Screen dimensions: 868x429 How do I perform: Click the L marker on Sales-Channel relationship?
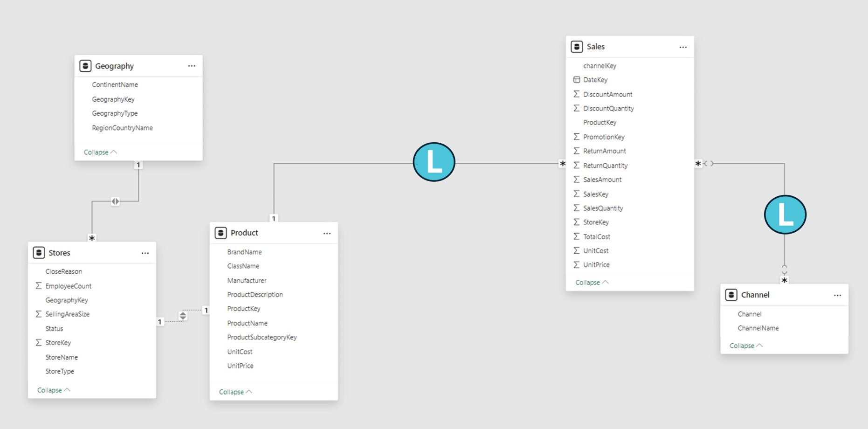click(x=785, y=214)
